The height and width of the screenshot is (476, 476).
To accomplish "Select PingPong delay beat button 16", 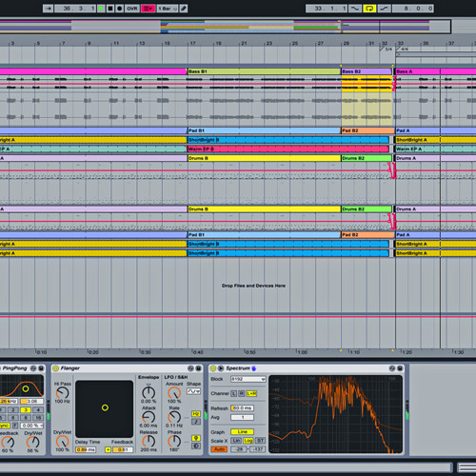I will pos(38,418).
